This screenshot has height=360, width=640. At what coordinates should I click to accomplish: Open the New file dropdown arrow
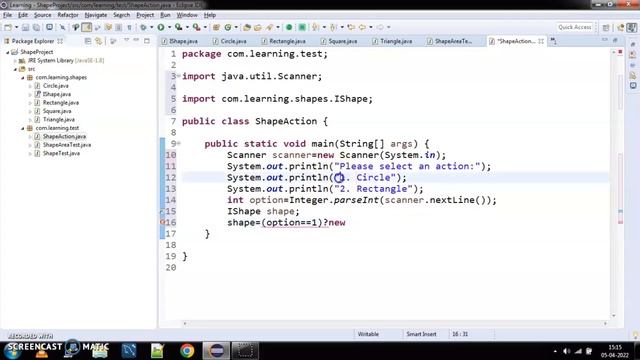point(16,27)
